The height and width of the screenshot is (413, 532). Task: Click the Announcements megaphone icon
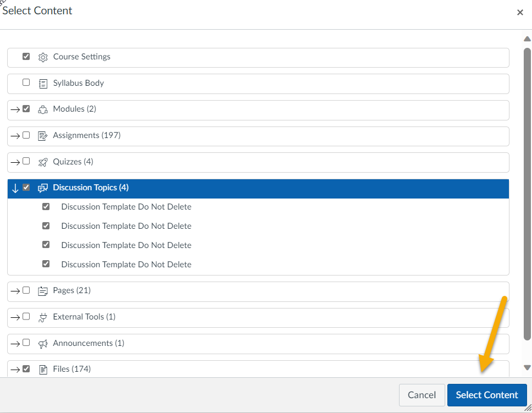pyautogui.click(x=43, y=344)
